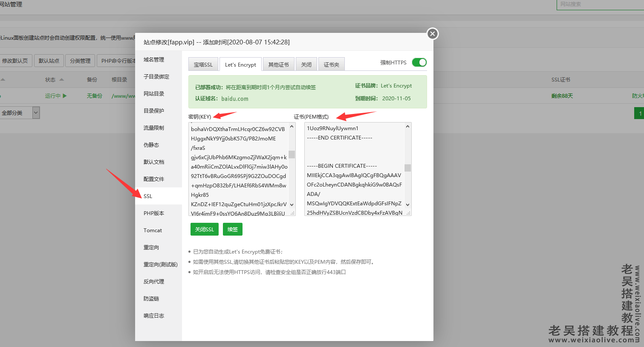Disable the 强制HTTPS switch
The image size is (644, 347).
[x=419, y=62]
